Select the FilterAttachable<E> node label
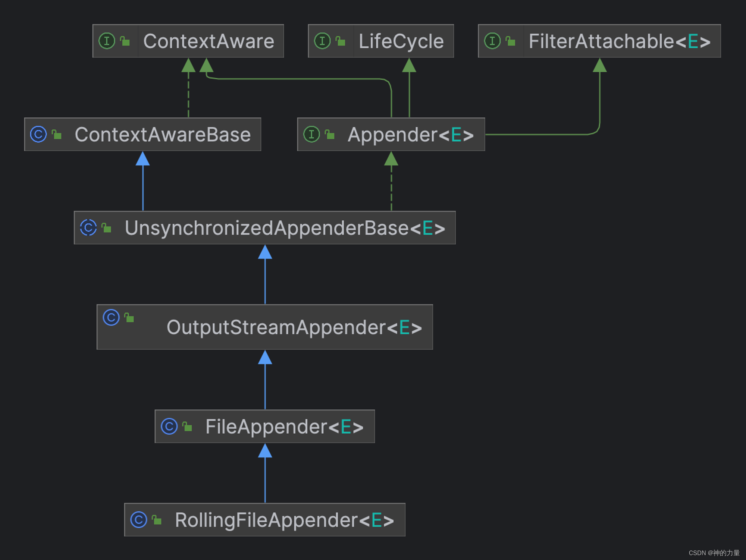This screenshot has width=746, height=560. pos(619,41)
